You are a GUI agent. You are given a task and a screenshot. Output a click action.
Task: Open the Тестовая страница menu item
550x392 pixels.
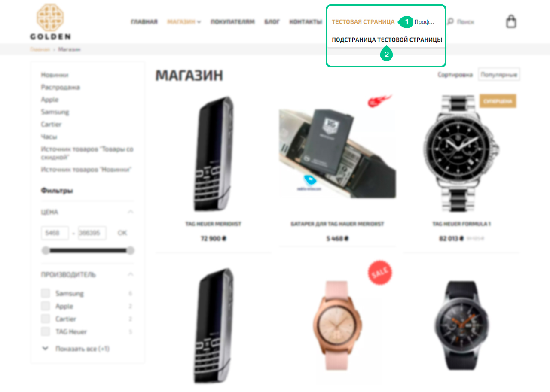coord(363,22)
